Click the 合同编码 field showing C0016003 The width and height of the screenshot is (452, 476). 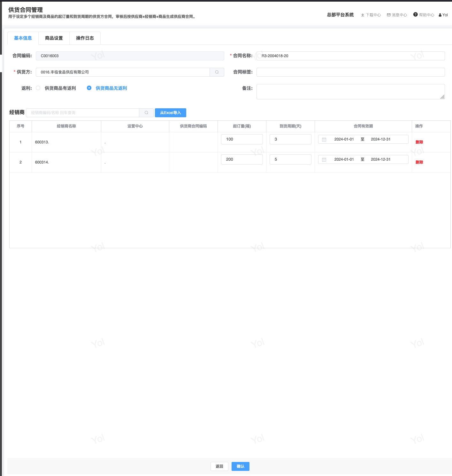coord(130,56)
